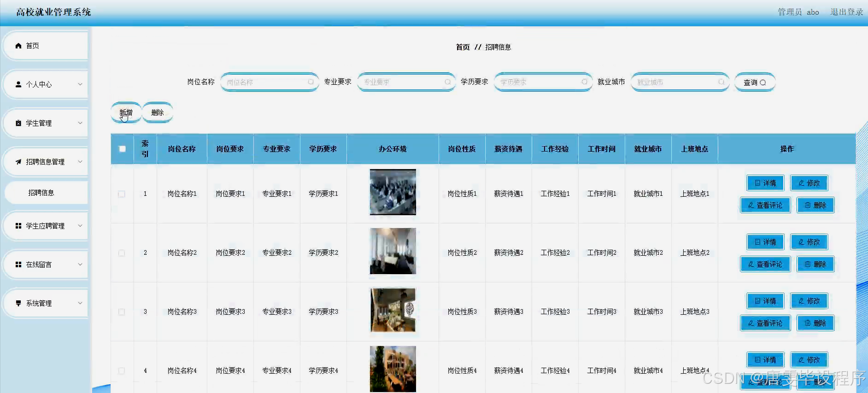Image resolution: width=868 pixels, height=393 pixels.
Task: Click cell 薪资待遇3
Action: pyautogui.click(x=509, y=311)
